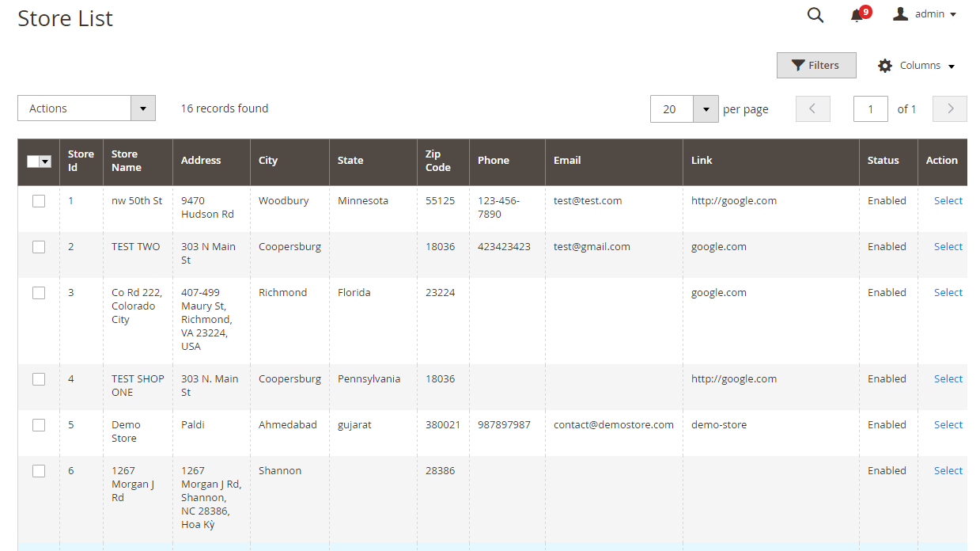Open the notifications bell
This screenshot has width=980, height=551.
point(857,15)
